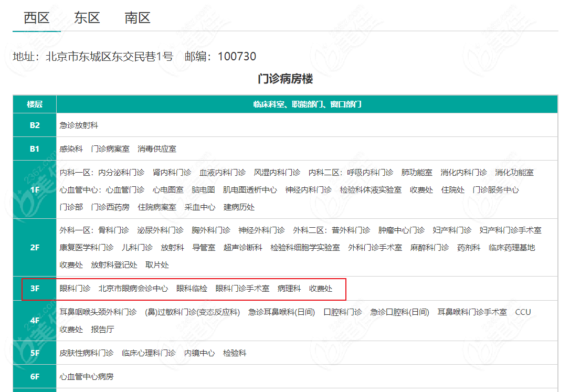Screen dimensions: 570x392
Task: Click 心电图室 on 1F
Action: (168, 190)
